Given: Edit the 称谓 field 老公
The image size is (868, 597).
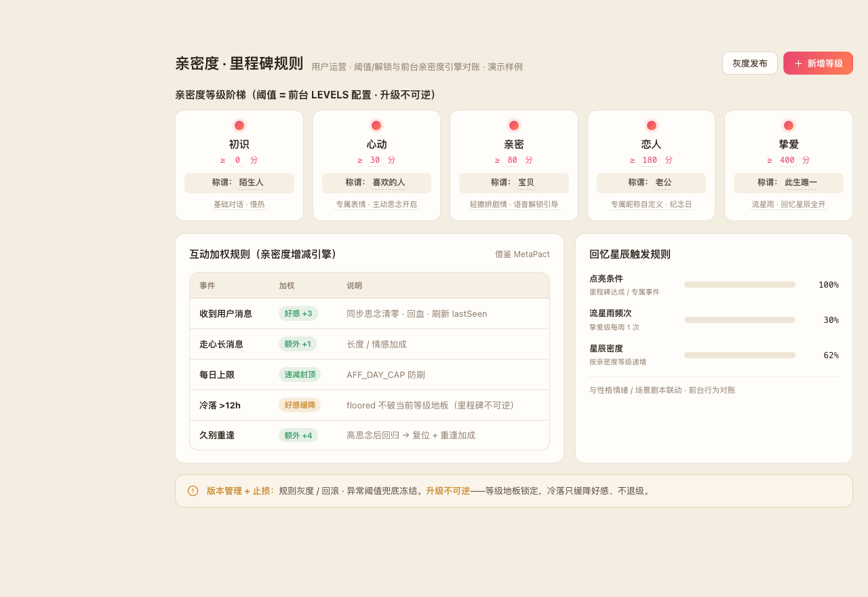Looking at the screenshot, I should point(663,182).
